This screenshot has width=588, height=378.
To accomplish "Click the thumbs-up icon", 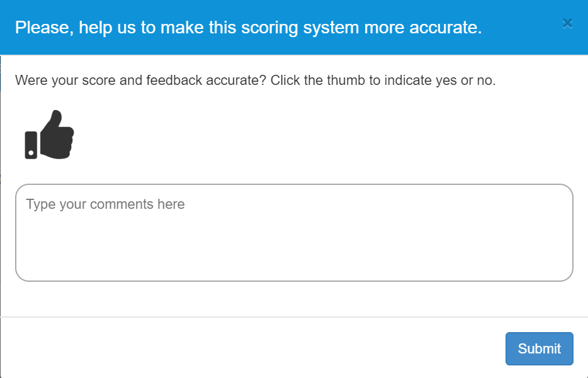I will tap(49, 135).
